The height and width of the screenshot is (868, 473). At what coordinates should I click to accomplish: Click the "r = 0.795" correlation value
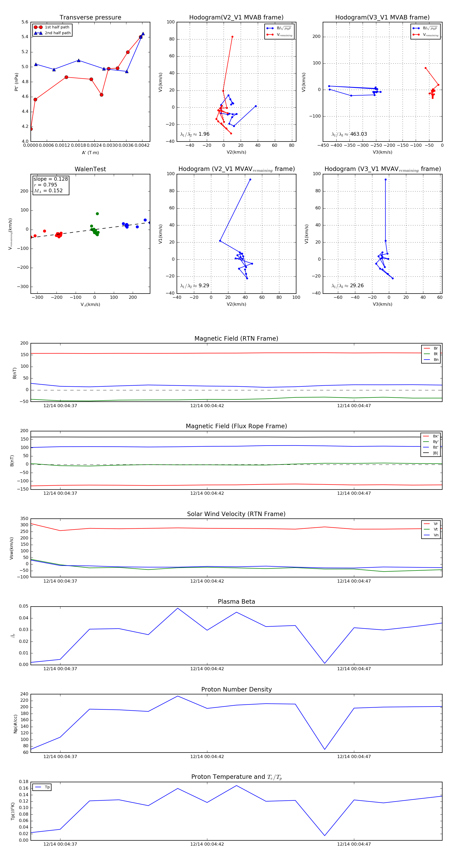tap(45, 185)
